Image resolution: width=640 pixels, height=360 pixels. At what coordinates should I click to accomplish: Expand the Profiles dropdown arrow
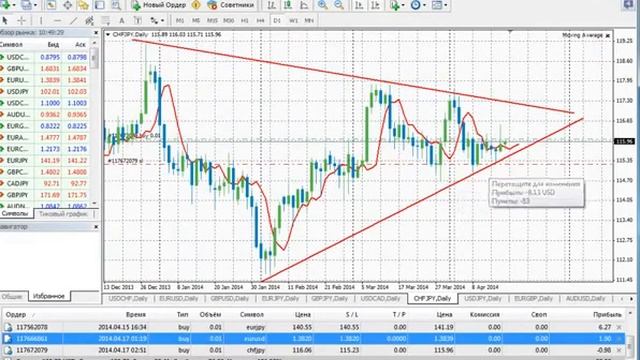click(35, 5)
